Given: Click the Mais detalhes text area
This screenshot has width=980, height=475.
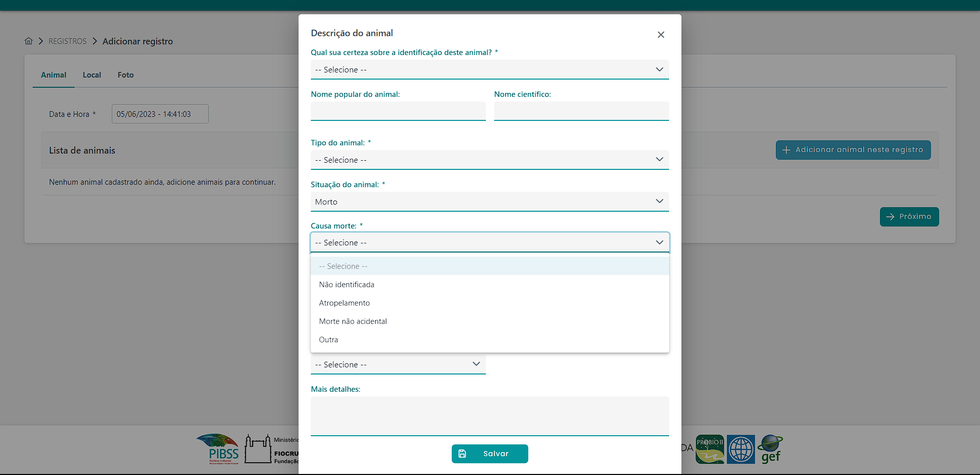Looking at the screenshot, I should (490, 416).
